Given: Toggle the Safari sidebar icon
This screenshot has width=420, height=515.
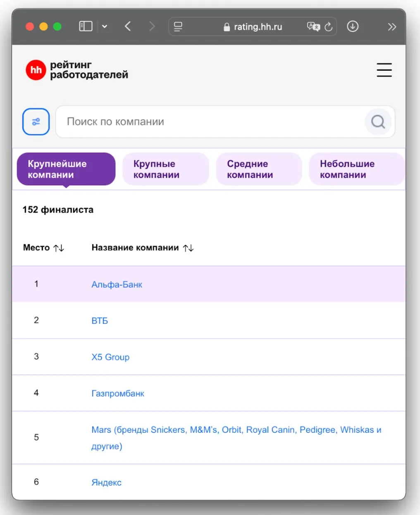Looking at the screenshot, I should pyautogui.click(x=85, y=26).
